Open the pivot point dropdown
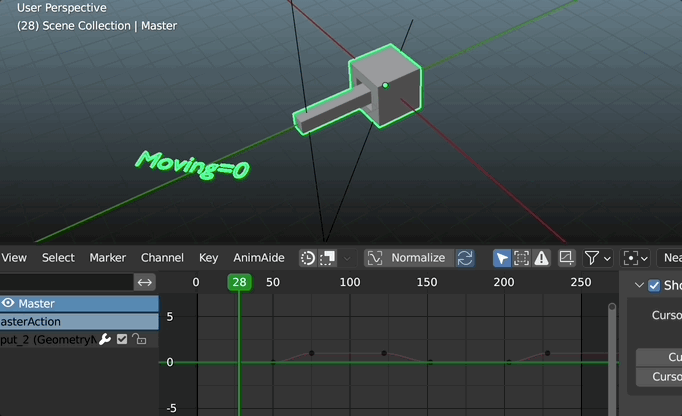 point(635,258)
